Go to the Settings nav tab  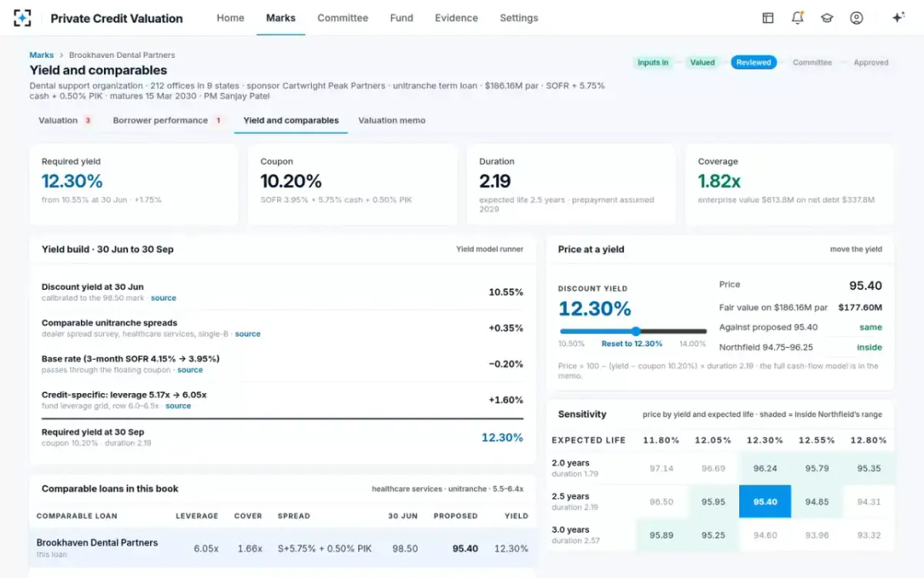519,18
